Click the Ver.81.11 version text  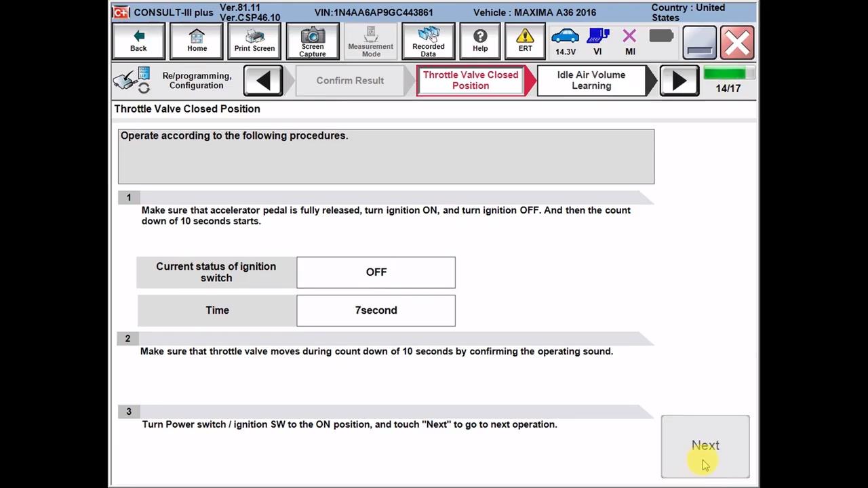tap(240, 7)
